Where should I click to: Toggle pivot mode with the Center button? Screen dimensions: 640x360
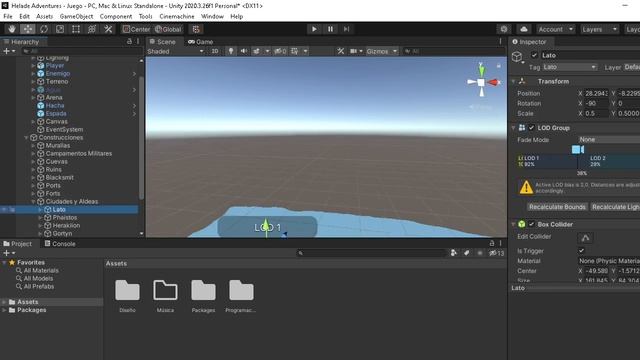(136, 29)
